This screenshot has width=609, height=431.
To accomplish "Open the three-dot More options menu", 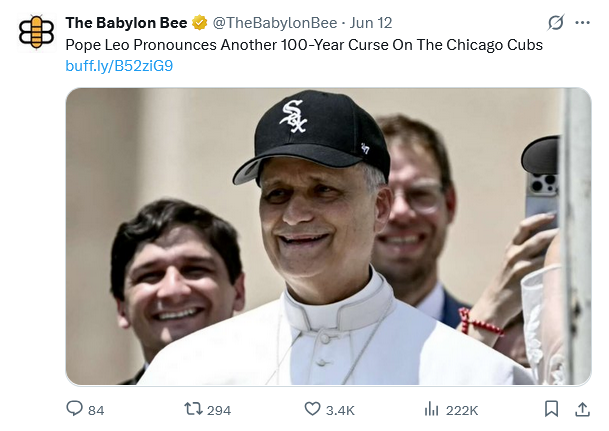I will (581, 22).
